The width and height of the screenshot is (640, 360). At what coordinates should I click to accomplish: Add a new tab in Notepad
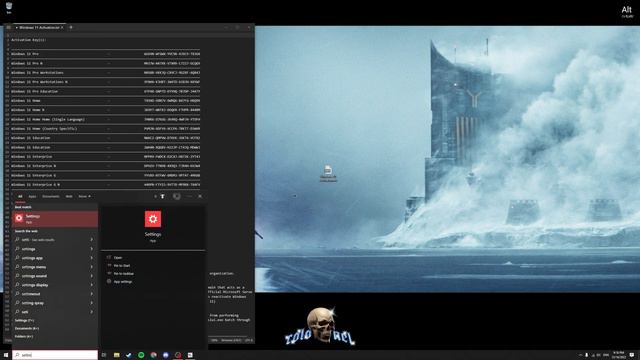tap(71, 27)
